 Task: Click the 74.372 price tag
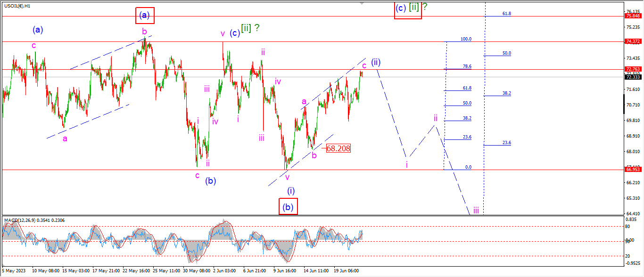(x=632, y=41)
